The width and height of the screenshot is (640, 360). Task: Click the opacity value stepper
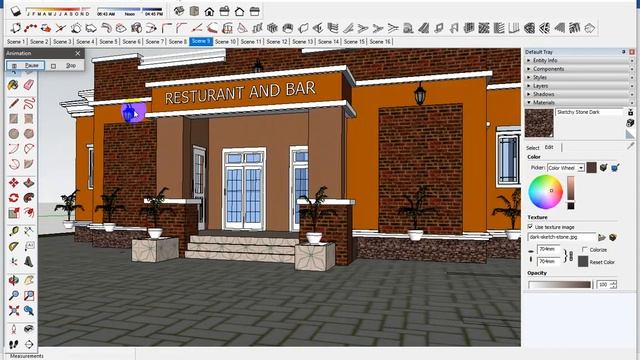pyautogui.click(x=613, y=284)
